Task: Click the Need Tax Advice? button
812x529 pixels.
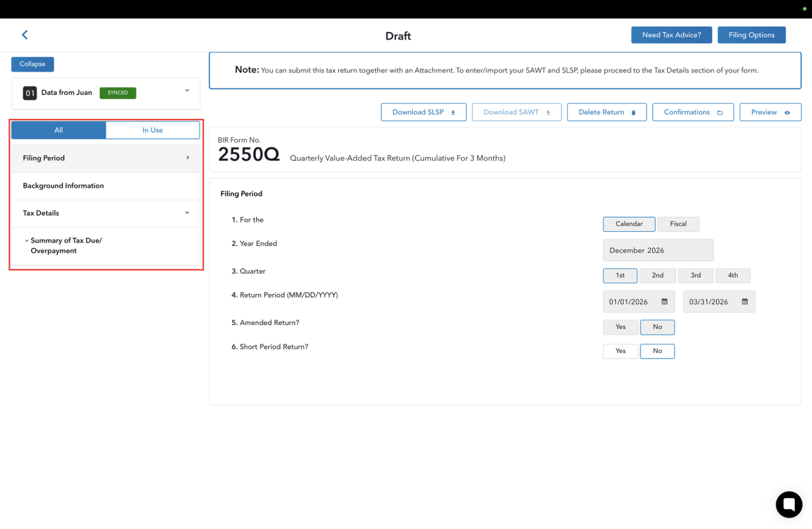Action: [x=671, y=35]
